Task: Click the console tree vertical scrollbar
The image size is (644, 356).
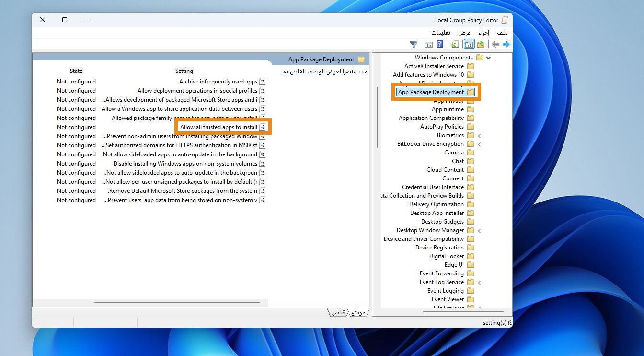Action: [x=378, y=118]
